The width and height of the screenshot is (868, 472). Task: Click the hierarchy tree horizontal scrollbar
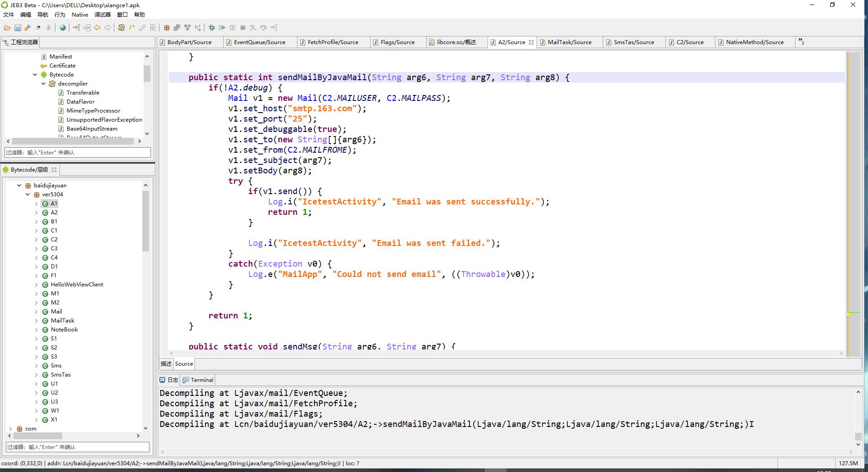click(x=74, y=436)
